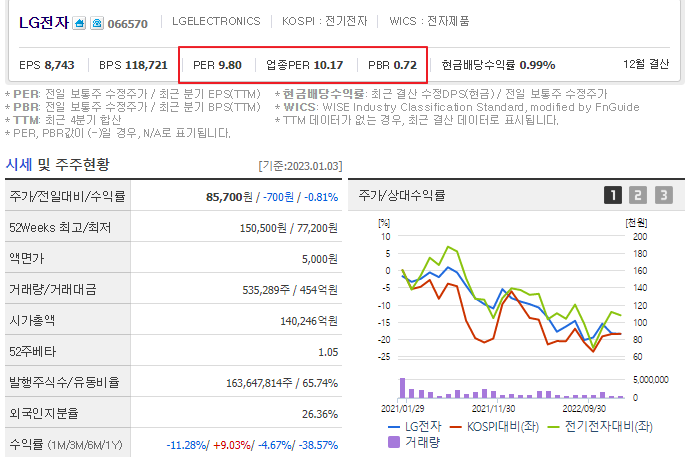Click the 시세 및 주주현황 section heading
This screenshot has width=689, height=457.
tap(58, 165)
